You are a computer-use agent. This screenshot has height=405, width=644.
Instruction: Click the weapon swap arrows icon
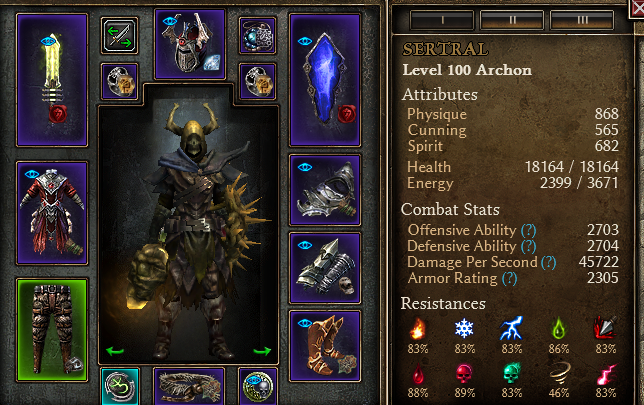[x=120, y=36]
